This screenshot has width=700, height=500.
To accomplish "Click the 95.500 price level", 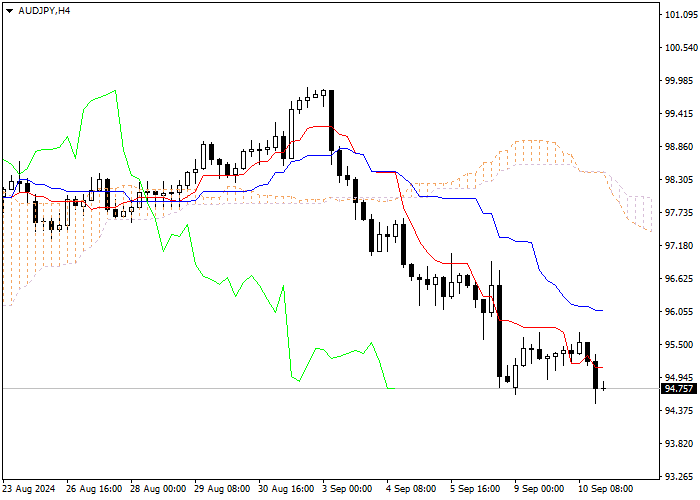I will [x=681, y=345].
